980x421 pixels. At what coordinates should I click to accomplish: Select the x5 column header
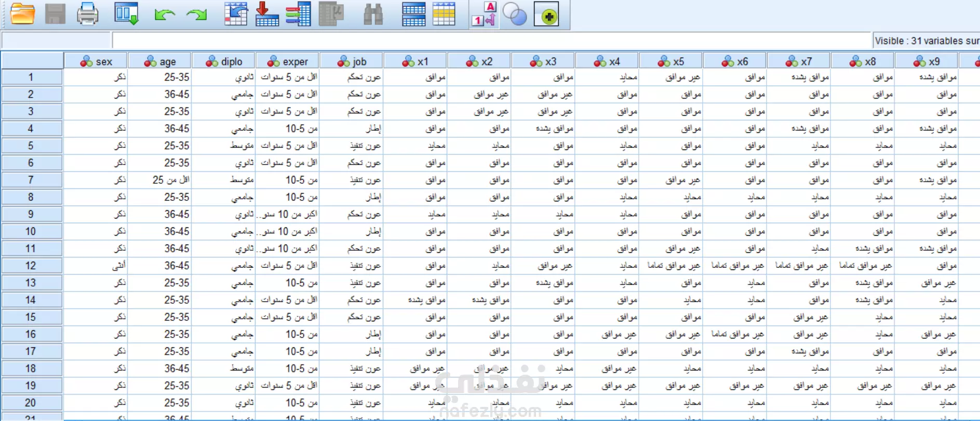tap(671, 61)
